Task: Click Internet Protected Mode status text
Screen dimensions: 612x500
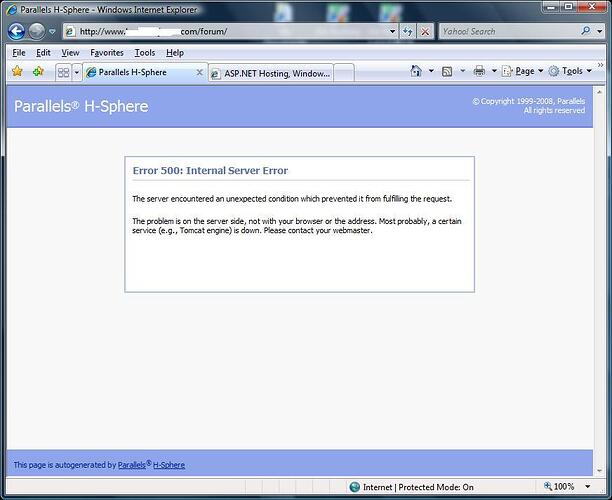Action: (418, 487)
